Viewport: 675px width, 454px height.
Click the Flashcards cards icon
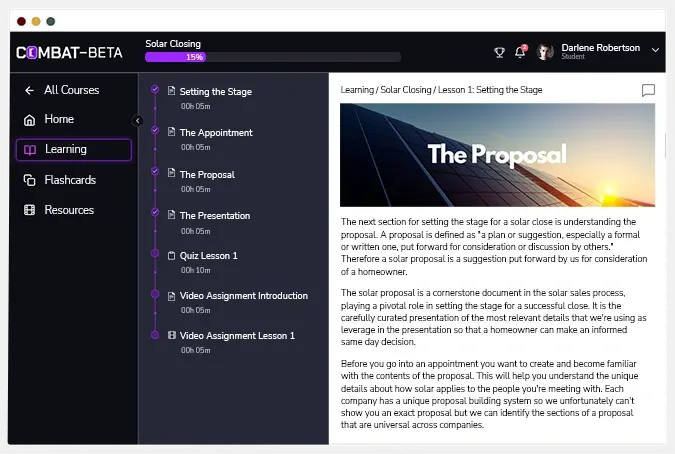coord(29,180)
